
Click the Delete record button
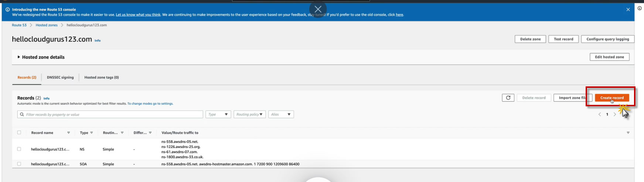(534, 98)
